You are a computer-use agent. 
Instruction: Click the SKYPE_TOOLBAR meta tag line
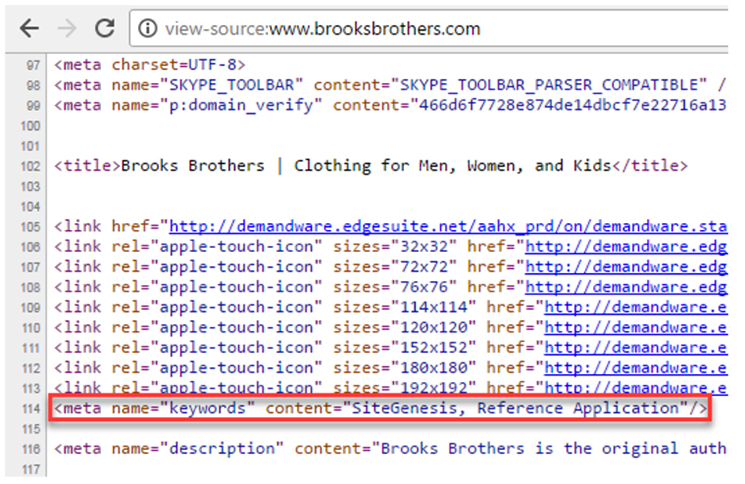[x=390, y=85]
